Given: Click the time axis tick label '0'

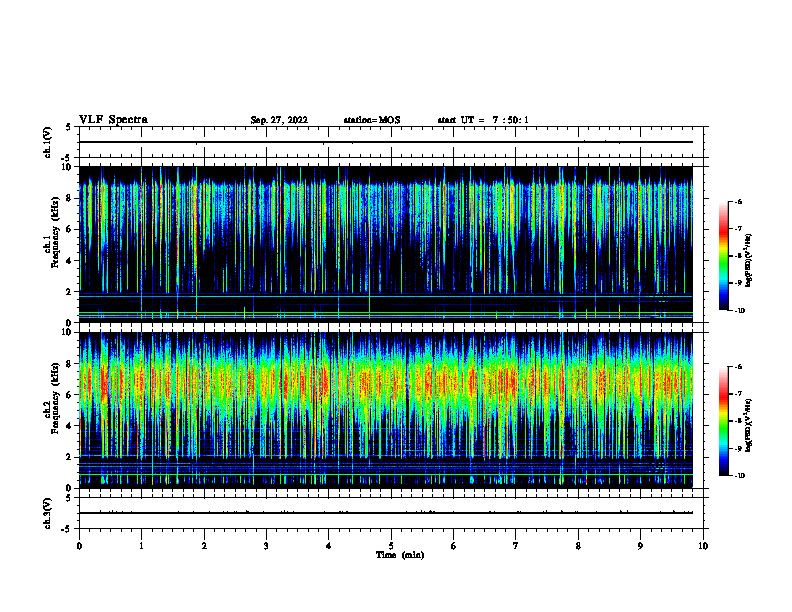Looking at the screenshot, I should click(79, 546).
